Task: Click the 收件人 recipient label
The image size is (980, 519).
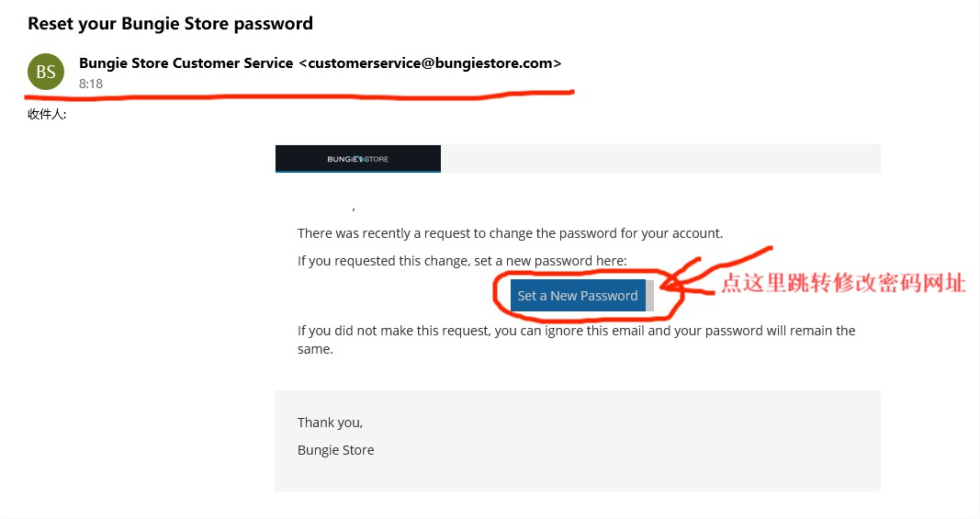Action: click(x=47, y=115)
